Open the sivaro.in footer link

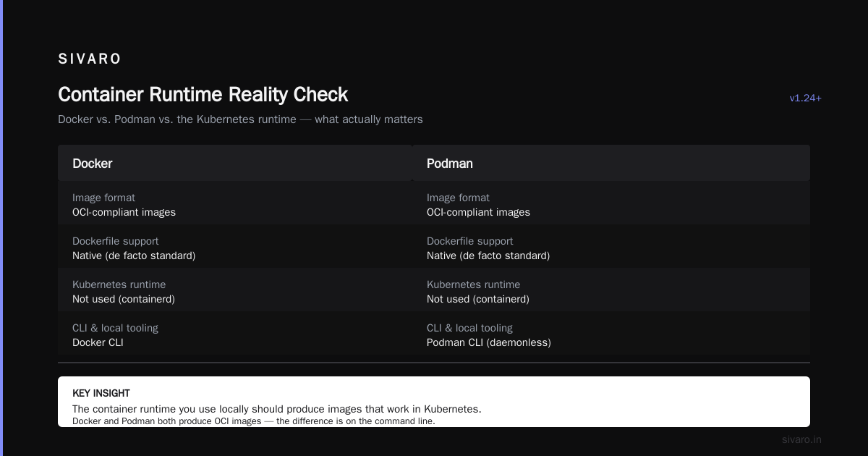801,439
